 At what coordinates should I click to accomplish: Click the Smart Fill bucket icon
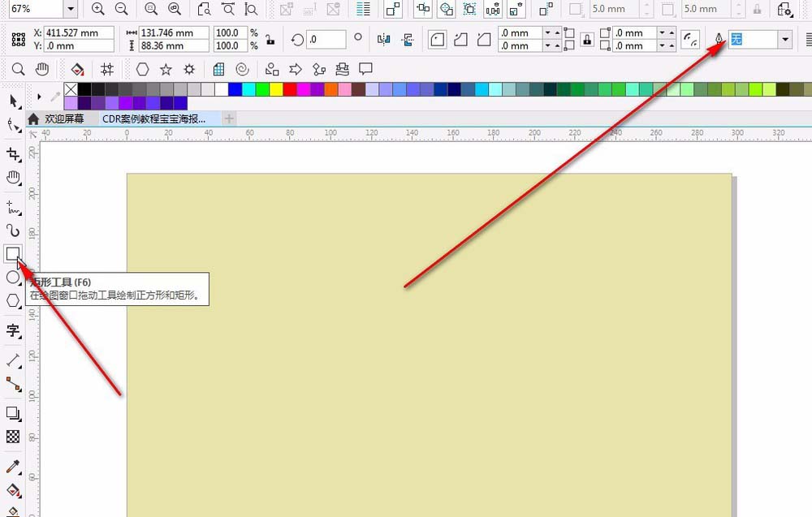tap(77, 69)
